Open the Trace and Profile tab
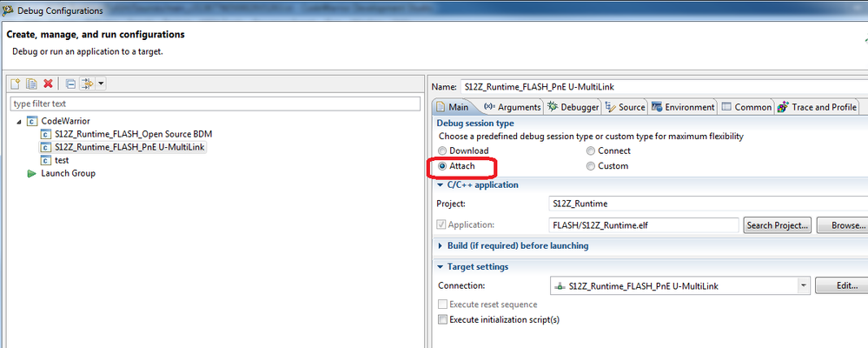This screenshot has height=348, width=868. (817, 107)
